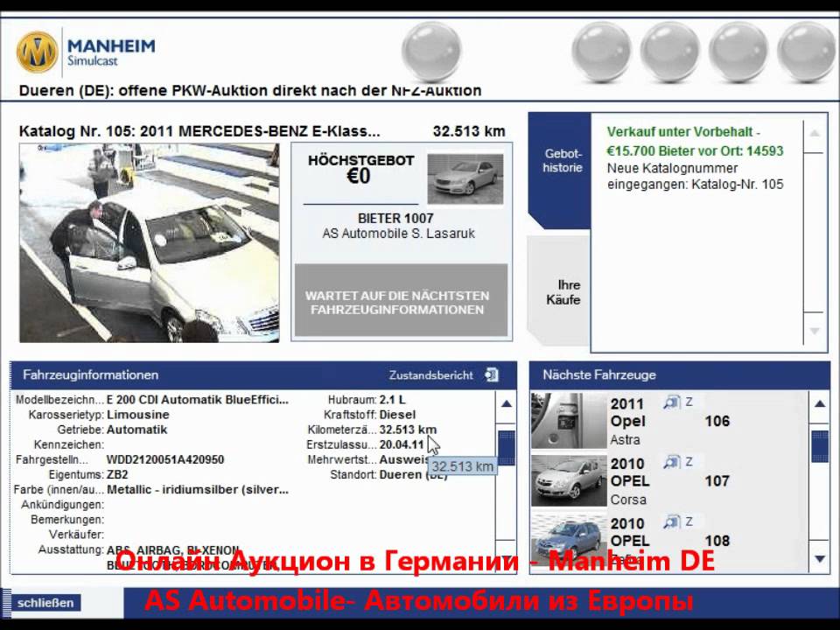Select the 2010 OPEL Corsa thumbnail

pos(569,481)
